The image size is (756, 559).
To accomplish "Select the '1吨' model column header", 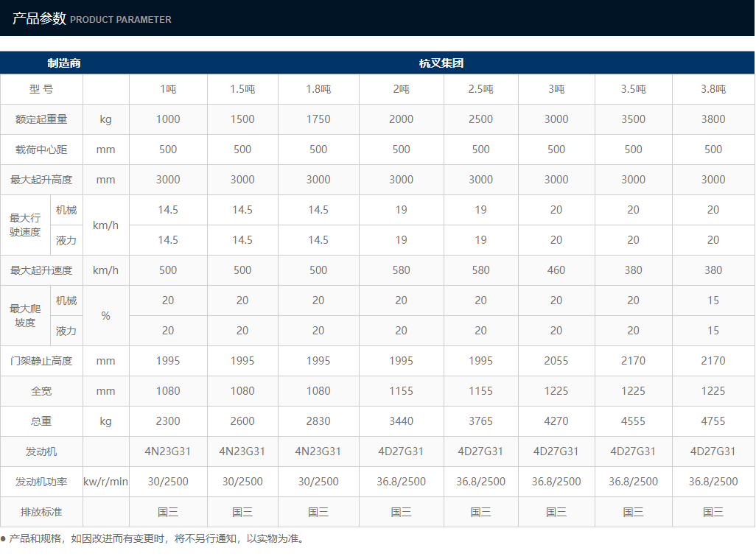I will point(168,89).
